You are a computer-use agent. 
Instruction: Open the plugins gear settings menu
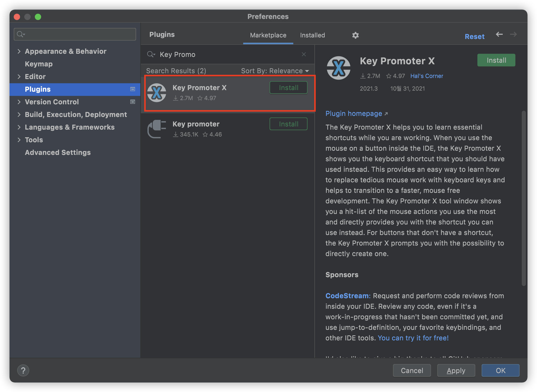355,35
